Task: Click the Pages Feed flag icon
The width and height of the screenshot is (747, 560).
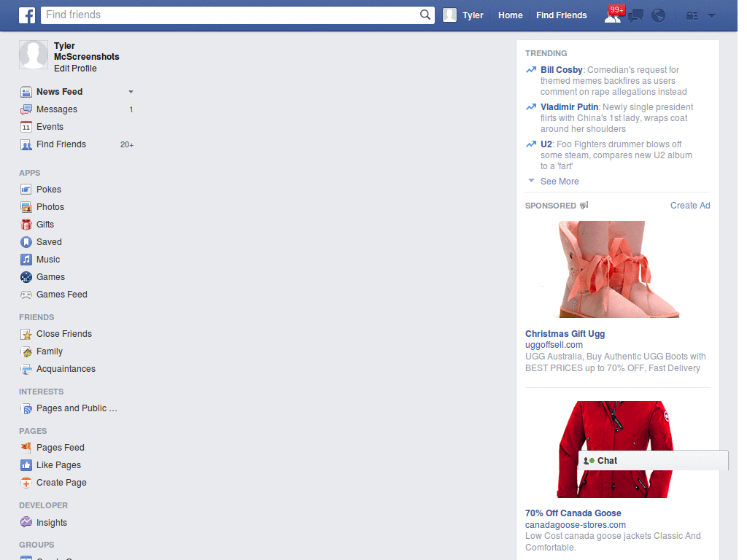Action: pos(26,448)
